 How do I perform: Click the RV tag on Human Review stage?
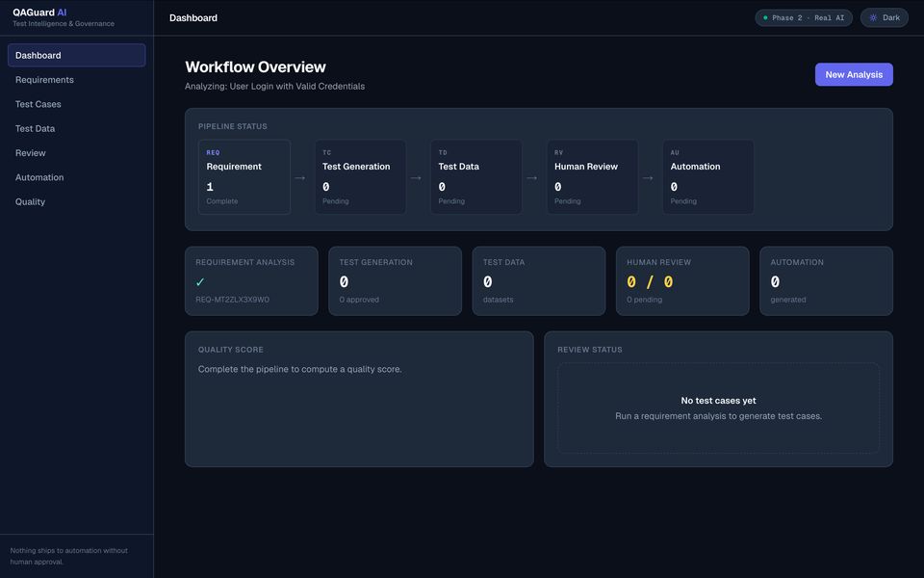click(x=558, y=153)
